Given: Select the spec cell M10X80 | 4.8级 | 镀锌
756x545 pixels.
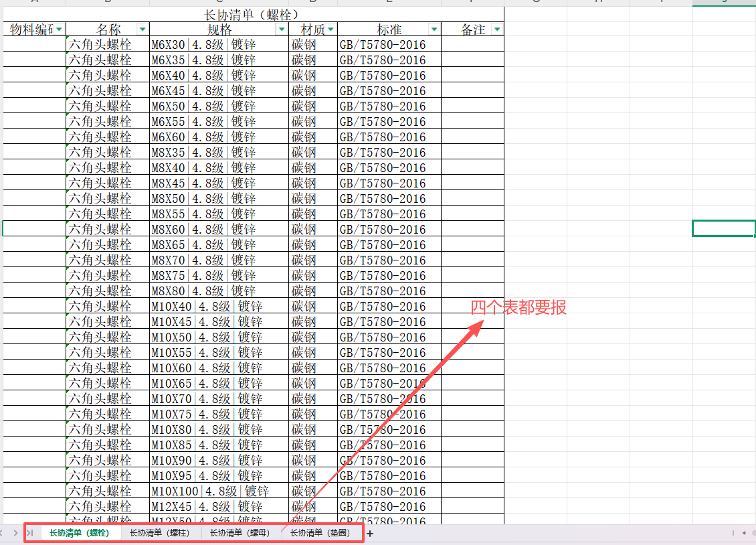Looking at the screenshot, I should click(219, 430).
